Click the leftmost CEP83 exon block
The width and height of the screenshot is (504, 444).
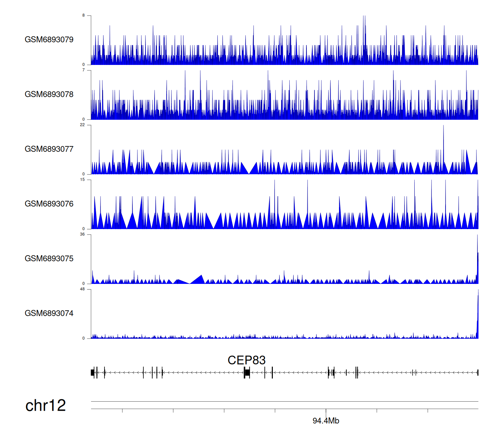tap(92, 372)
